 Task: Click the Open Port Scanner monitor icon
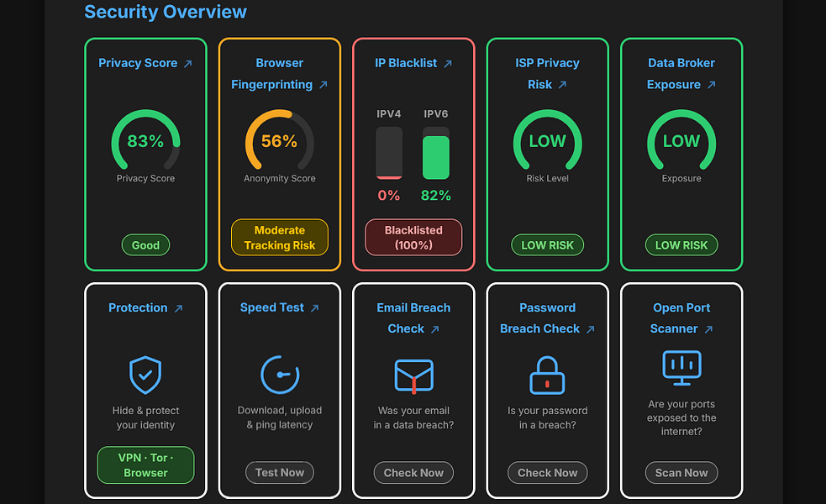tap(681, 368)
